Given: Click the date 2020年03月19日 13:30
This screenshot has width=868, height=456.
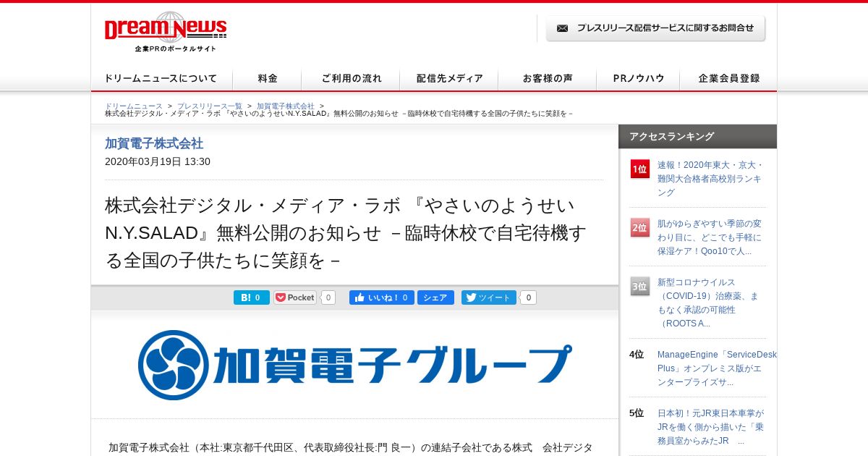Looking at the screenshot, I should pos(158,161).
